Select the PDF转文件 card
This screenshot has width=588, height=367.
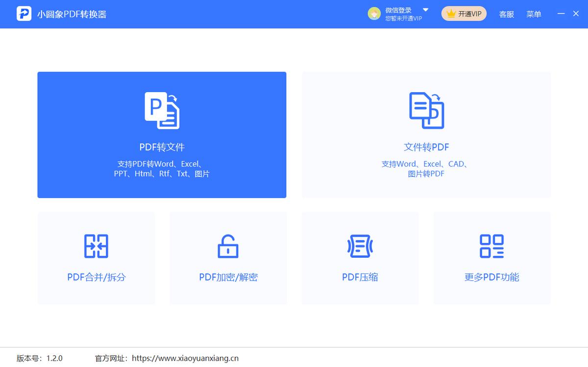tap(162, 135)
